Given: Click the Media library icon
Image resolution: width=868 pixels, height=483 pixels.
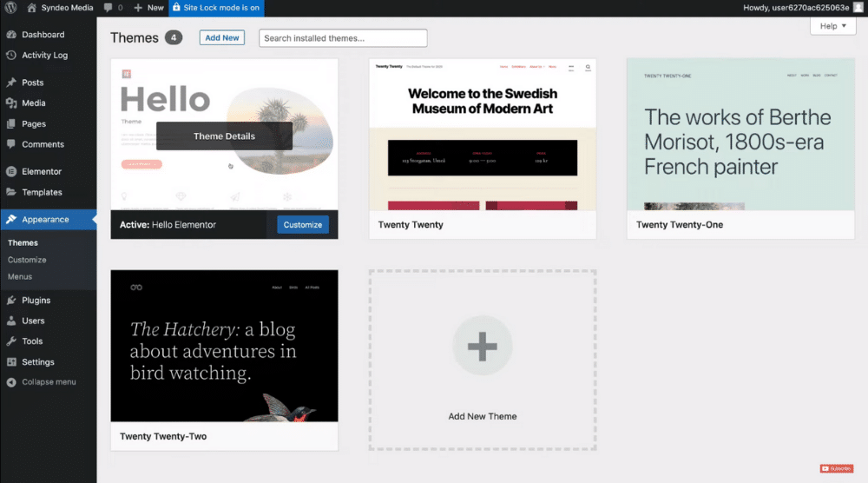Looking at the screenshot, I should point(11,103).
